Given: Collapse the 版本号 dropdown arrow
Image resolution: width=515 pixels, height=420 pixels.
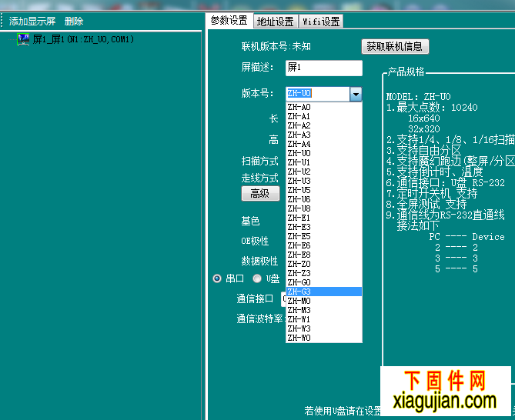Looking at the screenshot, I should pos(356,95).
